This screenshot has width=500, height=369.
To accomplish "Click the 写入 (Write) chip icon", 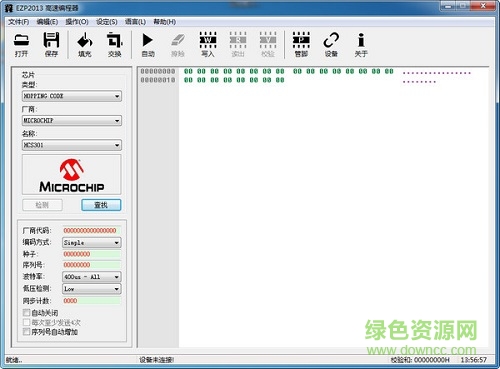I will (x=208, y=44).
